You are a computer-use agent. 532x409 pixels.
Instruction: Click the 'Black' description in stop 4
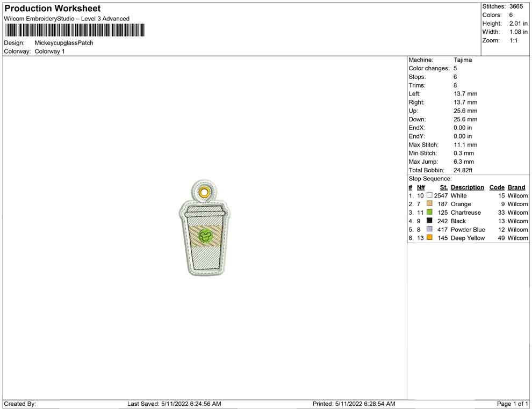[x=458, y=221]
